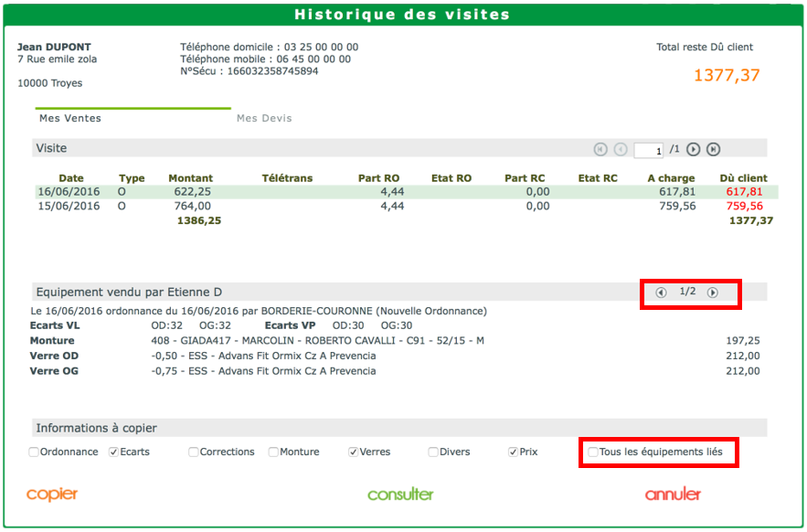Check Tous les équipements liés

[594, 452]
